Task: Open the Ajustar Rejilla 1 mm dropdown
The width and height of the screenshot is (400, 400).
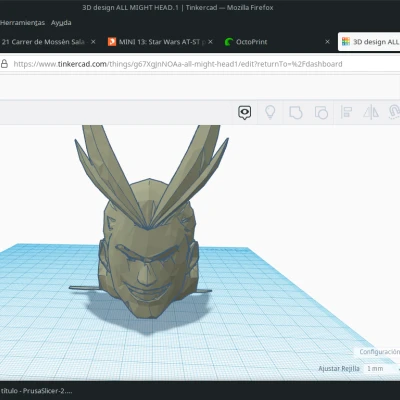Action: 382,369
